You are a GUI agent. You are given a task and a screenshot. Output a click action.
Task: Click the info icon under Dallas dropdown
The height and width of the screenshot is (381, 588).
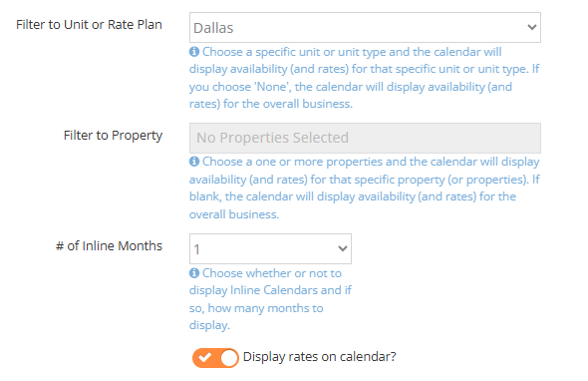point(194,52)
